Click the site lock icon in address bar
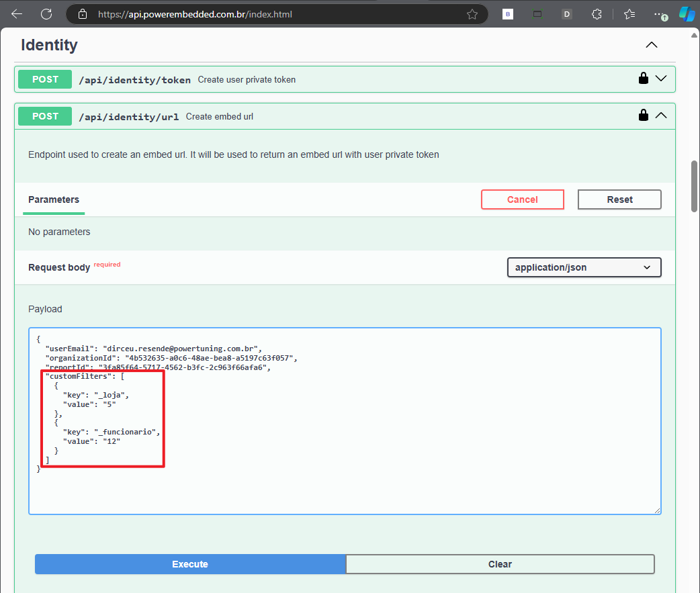This screenshot has height=593, width=700. 83,14
